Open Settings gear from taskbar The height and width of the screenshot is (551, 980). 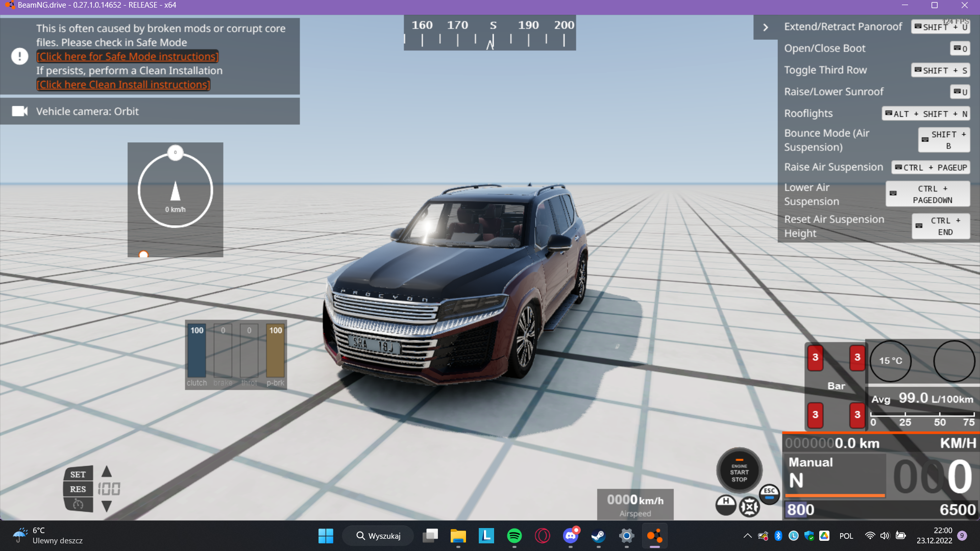[627, 536]
